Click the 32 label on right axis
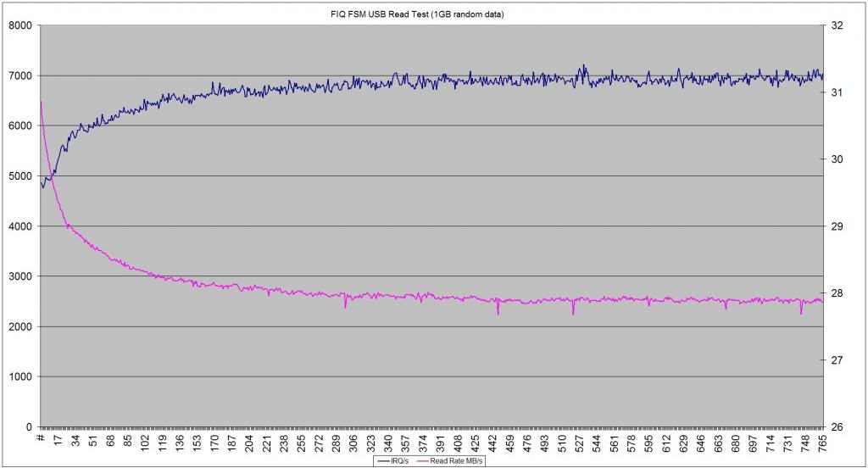This screenshot has height=468, width=868. (x=837, y=25)
